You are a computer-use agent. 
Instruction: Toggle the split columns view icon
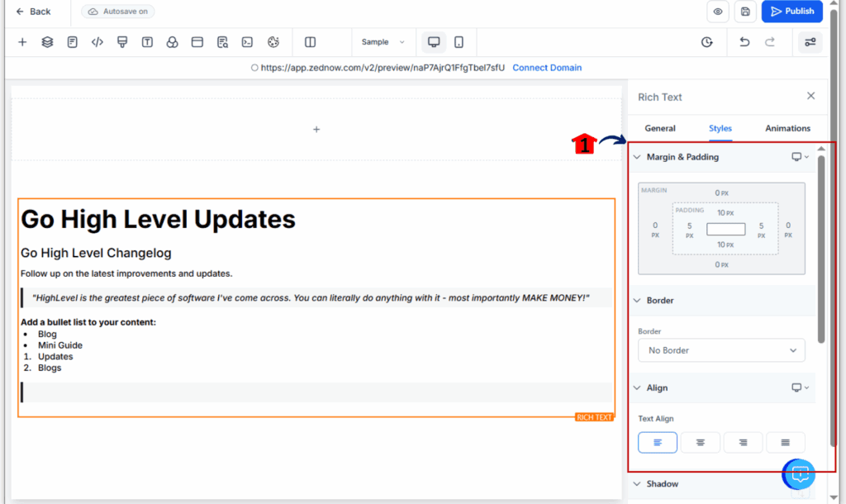pos(311,42)
